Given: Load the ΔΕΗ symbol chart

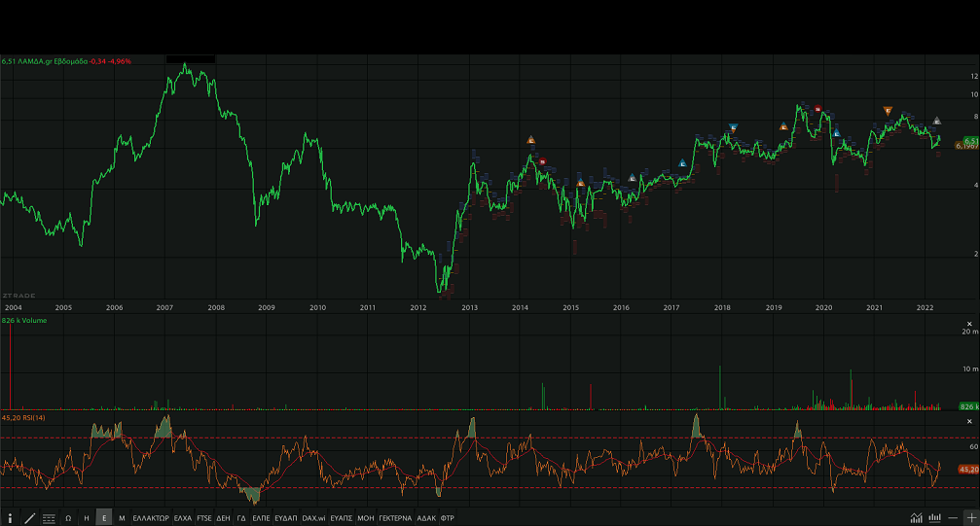Looking at the screenshot, I should [x=223, y=518].
